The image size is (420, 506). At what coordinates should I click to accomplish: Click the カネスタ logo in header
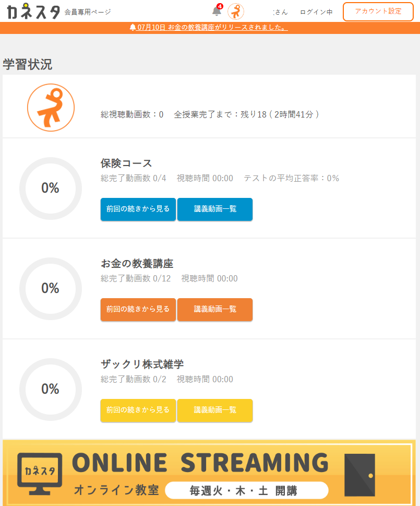point(33,11)
